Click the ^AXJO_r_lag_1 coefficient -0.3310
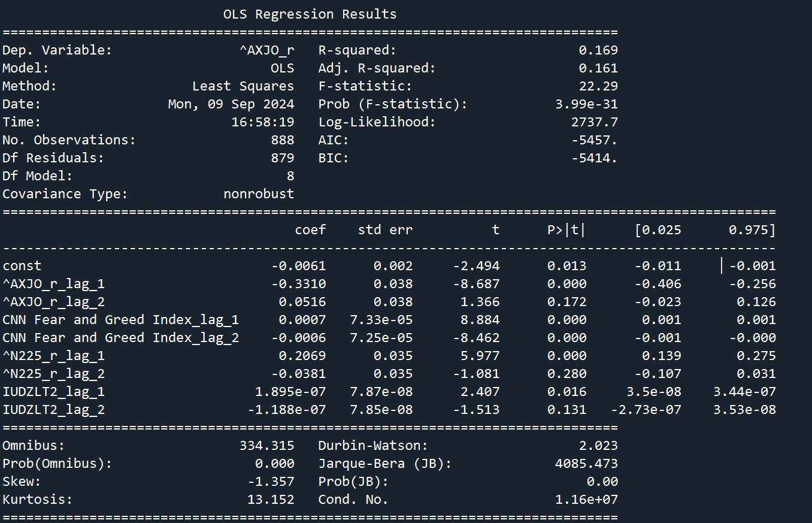The height and width of the screenshot is (523, 812). pyautogui.click(x=298, y=284)
